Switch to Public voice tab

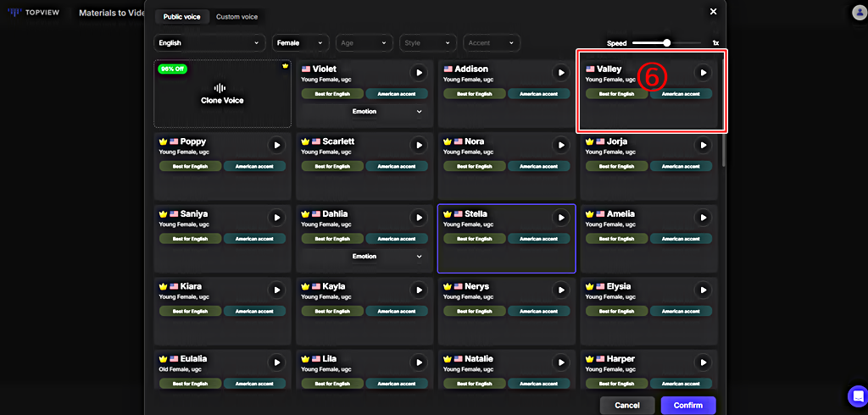(182, 17)
